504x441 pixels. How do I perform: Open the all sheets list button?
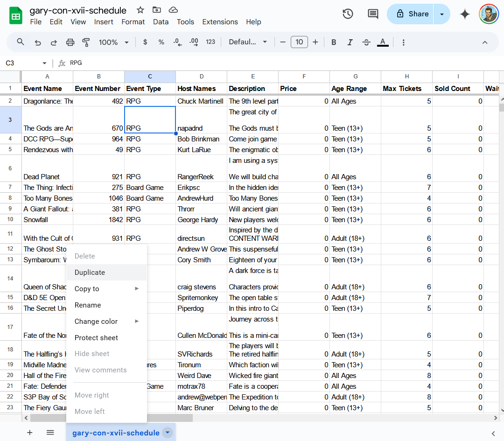tap(50, 433)
